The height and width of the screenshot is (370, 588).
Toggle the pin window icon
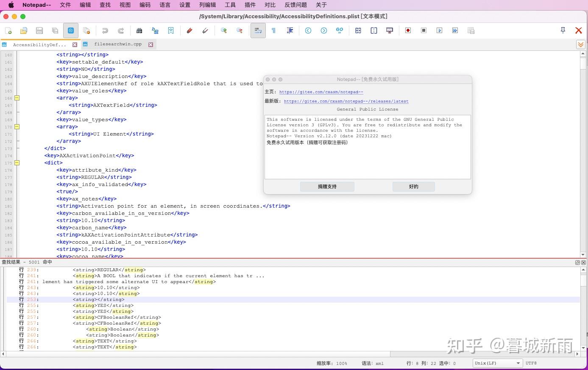point(563,30)
